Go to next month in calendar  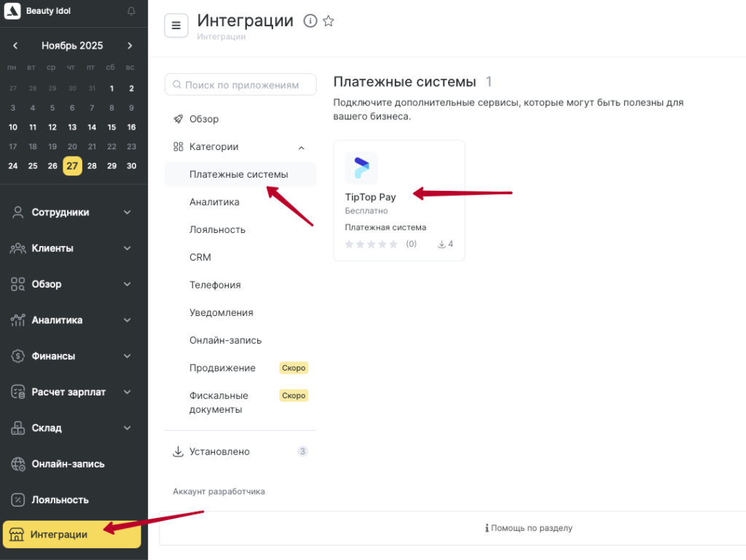click(130, 46)
